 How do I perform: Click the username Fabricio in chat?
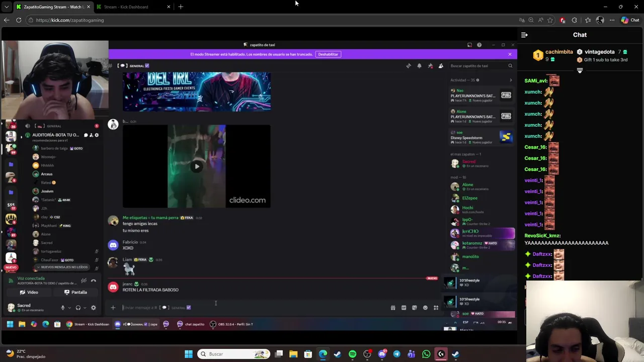tap(130, 242)
